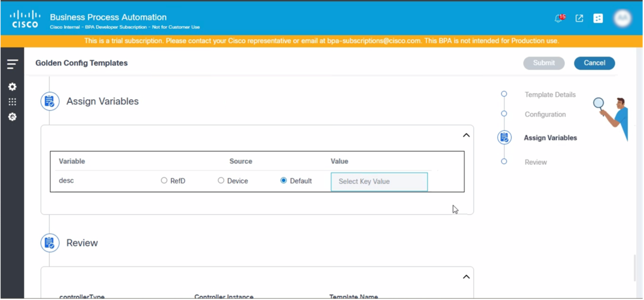Click the bottom cog icon in sidebar

12,117
